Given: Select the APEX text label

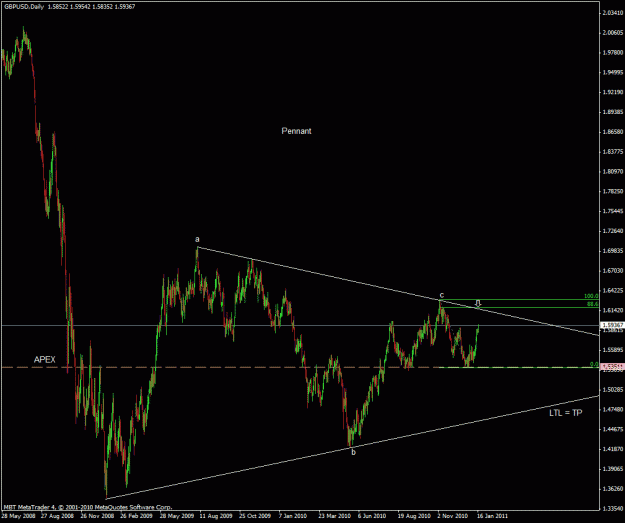Looking at the screenshot, I should click(x=45, y=359).
